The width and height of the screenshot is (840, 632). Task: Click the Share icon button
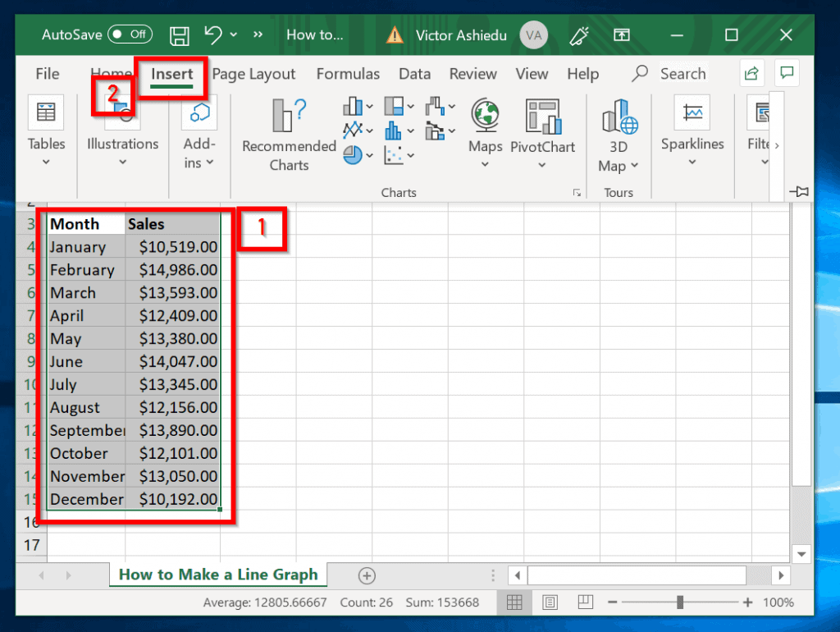coord(751,73)
